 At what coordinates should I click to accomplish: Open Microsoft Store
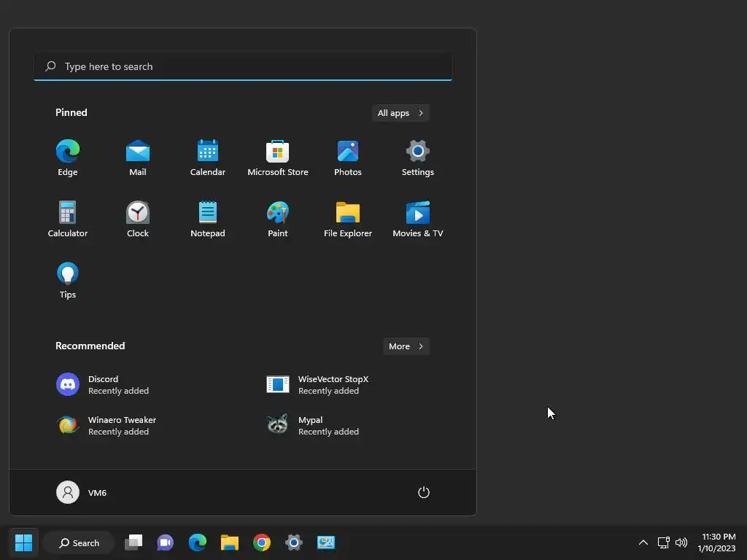[x=278, y=158]
